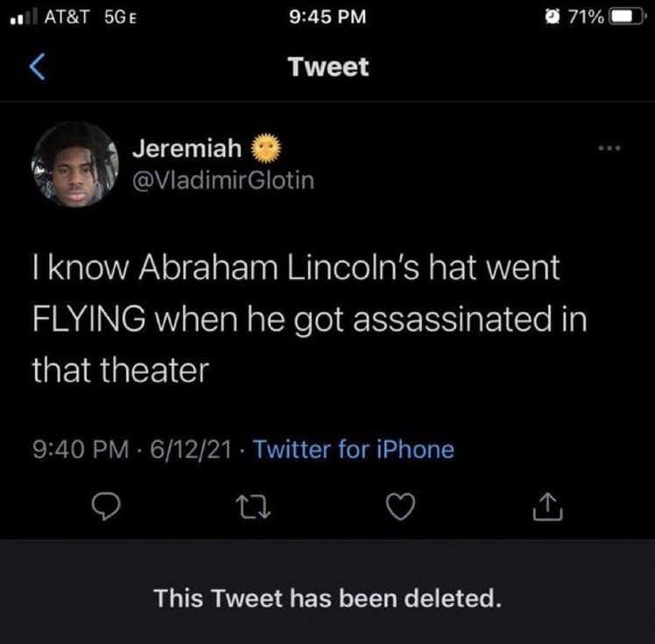Tap the 9:45 PM status bar clock
The width and height of the screenshot is (655, 644).
point(329,17)
